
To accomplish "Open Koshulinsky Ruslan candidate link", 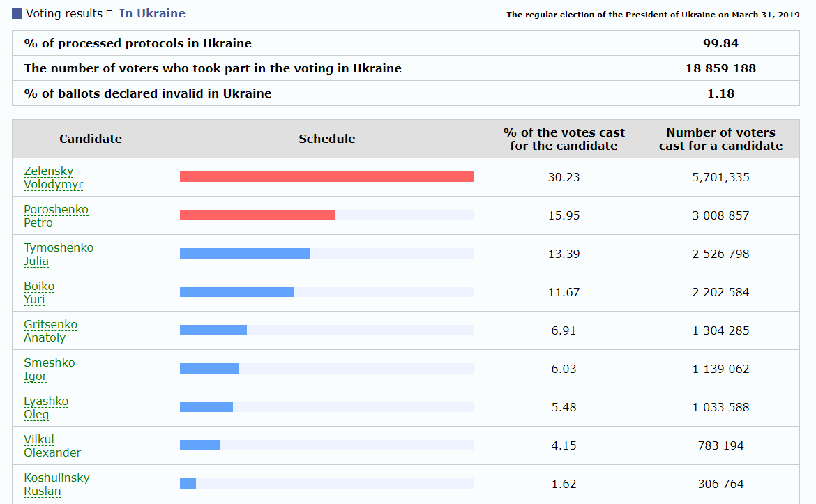I will (x=56, y=484).
